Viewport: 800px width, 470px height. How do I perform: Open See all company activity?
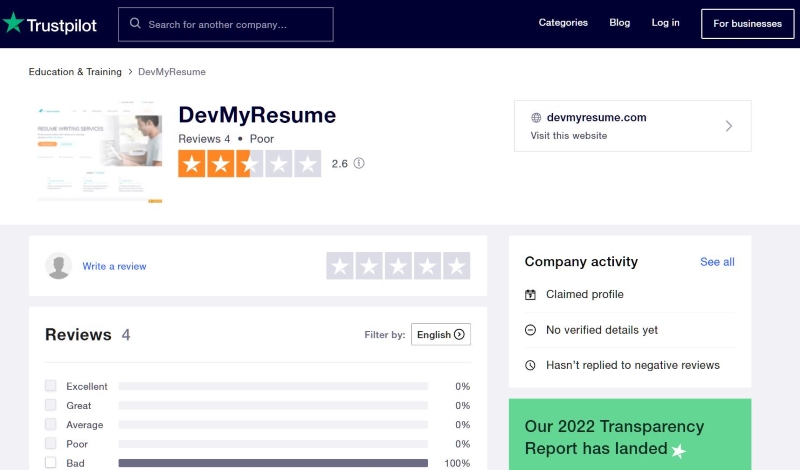point(717,262)
